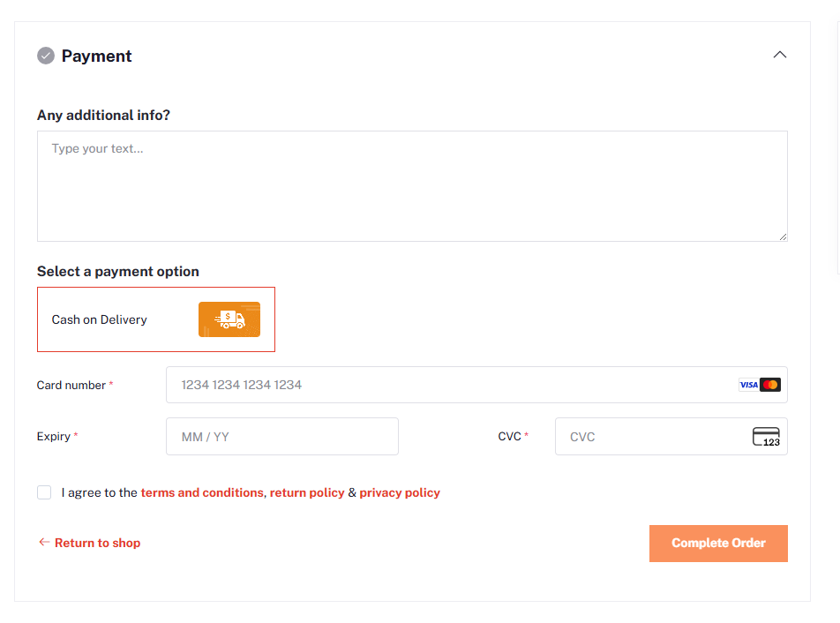Viewport: 840px width, 623px height.
Task: Click the Visa logo icon
Action: click(x=748, y=385)
